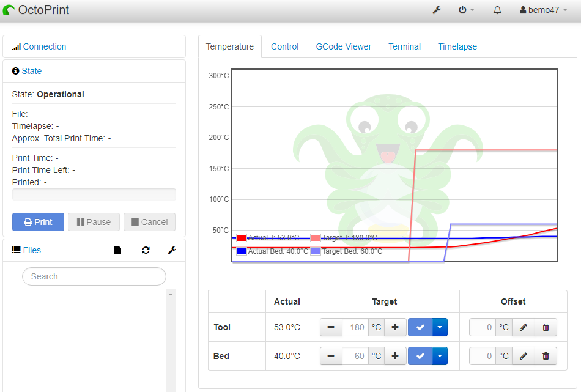This screenshot has height=392, width=581.
Task: Click the Pause button
Action: (94, 222)
